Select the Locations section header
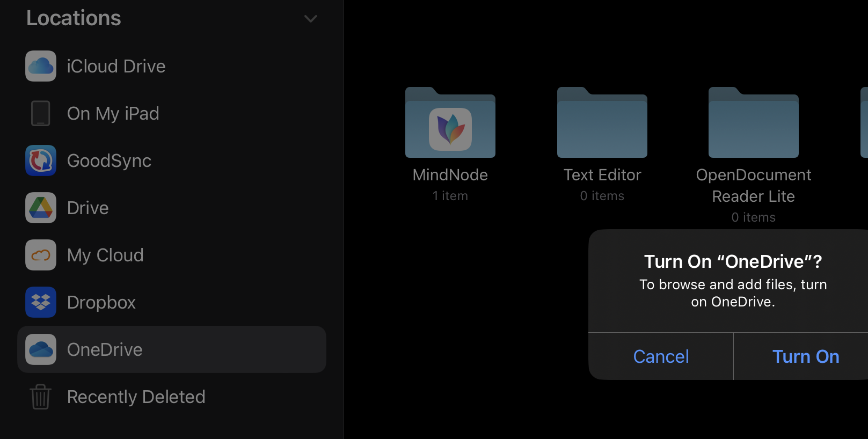This screenshot has width=868, height=439. point(74,18)
